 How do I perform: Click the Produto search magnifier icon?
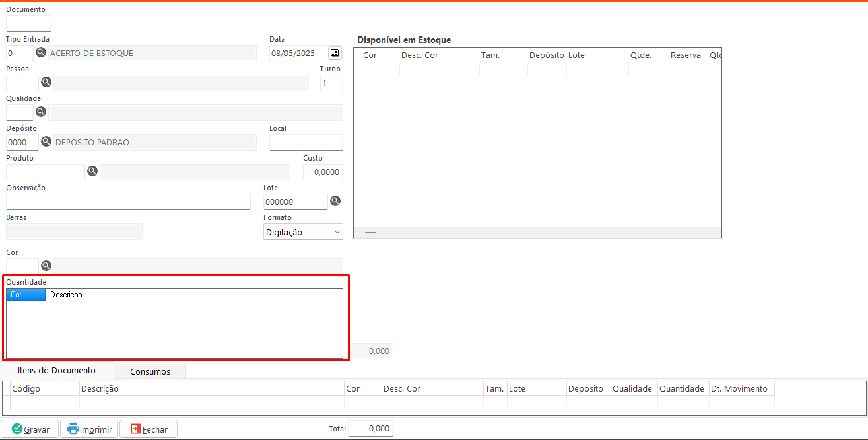[92, 171]
